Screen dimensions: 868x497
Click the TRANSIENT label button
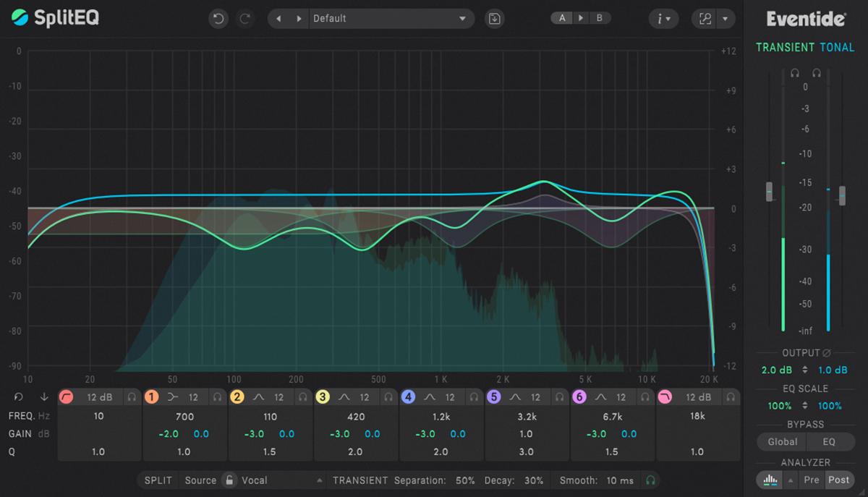360,480
